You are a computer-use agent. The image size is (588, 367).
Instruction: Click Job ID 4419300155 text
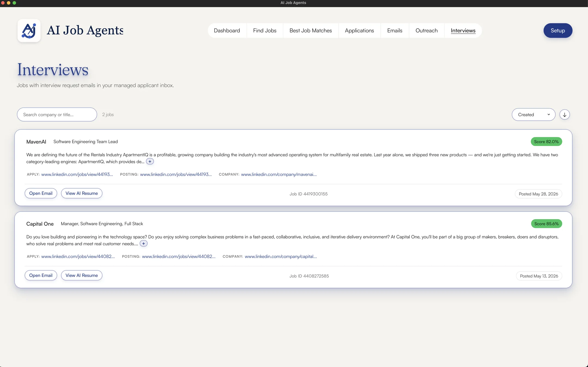308,194
